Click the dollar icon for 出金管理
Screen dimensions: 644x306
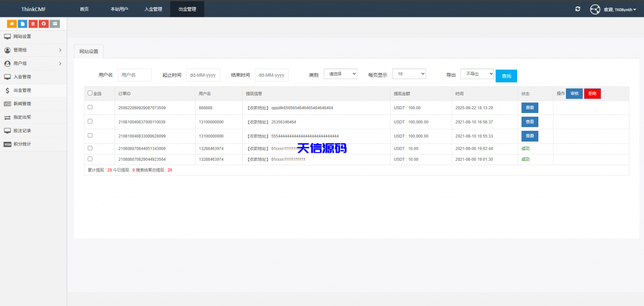click(x=8, y=90)
